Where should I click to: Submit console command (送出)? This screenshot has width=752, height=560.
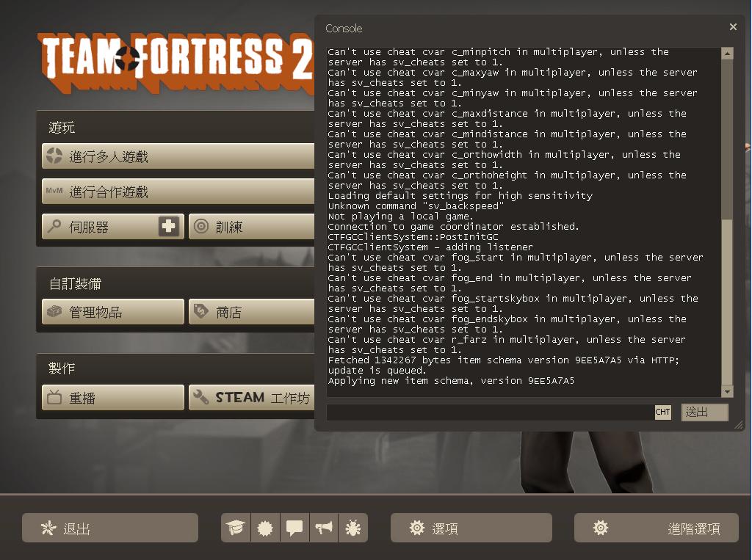(x=704, y=412)
